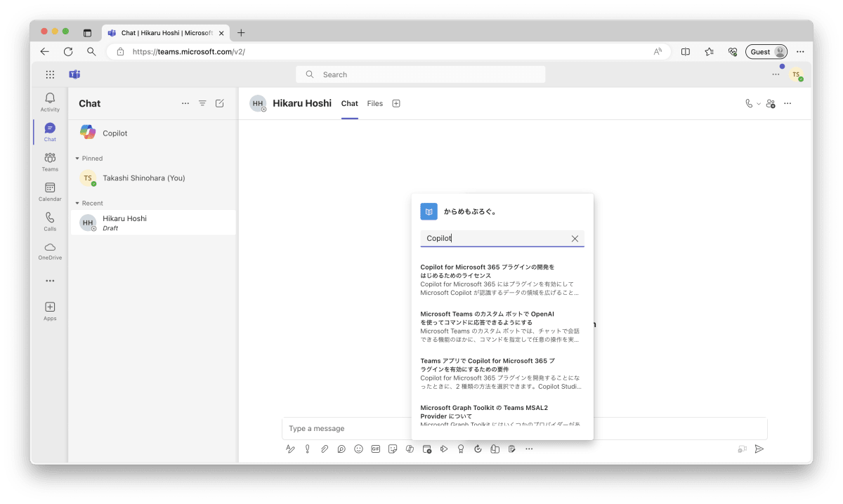Screen dimensions: 843x504
Task: Filter the chat list
Action: (202, 103)
